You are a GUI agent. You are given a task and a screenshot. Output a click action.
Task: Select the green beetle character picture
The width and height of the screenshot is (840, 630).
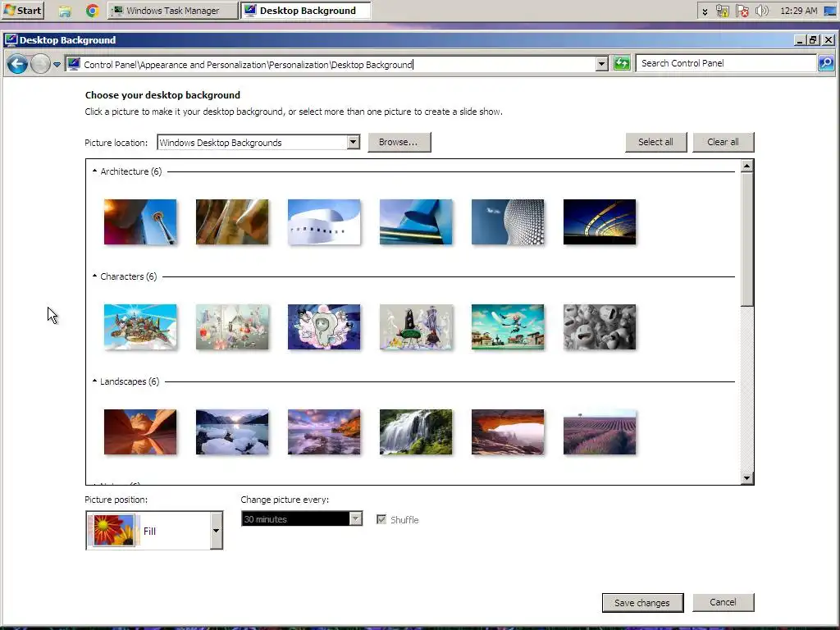[416, 327]
